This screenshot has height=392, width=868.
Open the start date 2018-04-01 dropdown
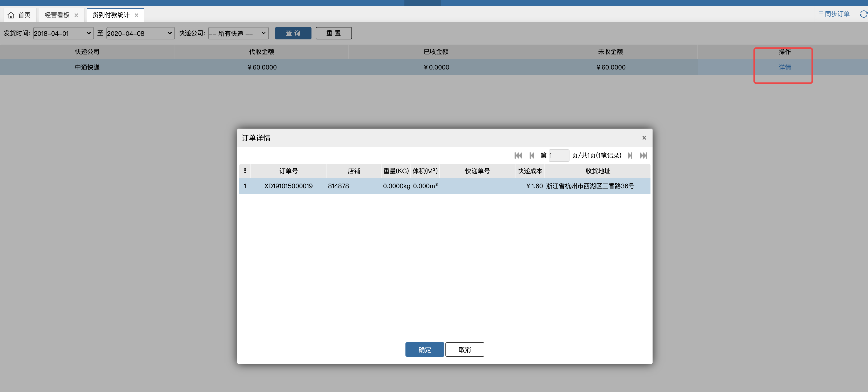point(63,33)
